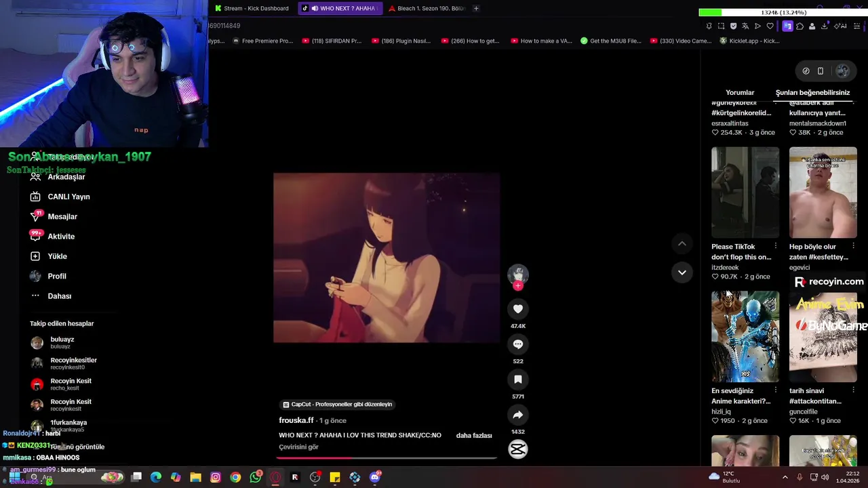The width and height of the screenshot is (868, 488).
Task: Open buluayz followed account
Action: [52, 342]
